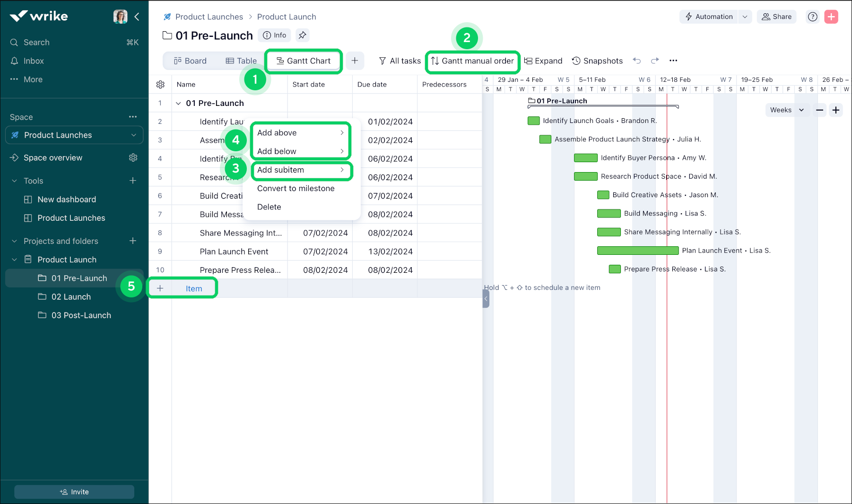
Task: Open the All tasks filter
Action: (x=400, y=61)
